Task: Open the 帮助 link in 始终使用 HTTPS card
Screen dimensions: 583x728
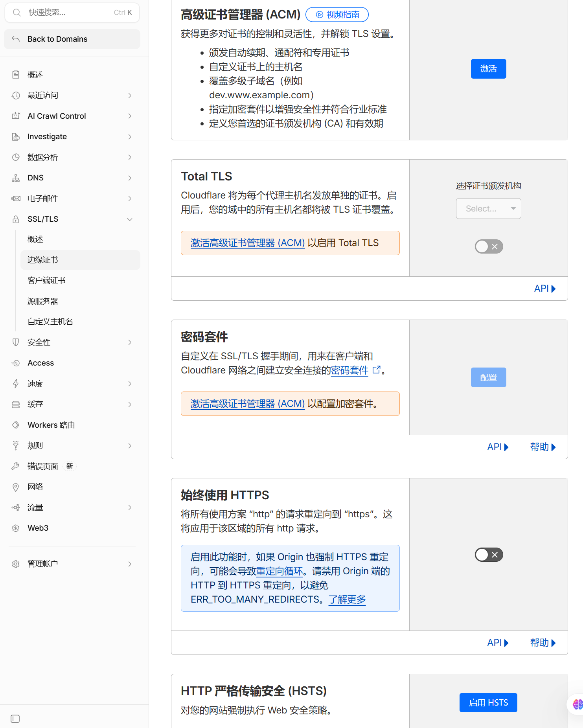Action: pos(543,643)
